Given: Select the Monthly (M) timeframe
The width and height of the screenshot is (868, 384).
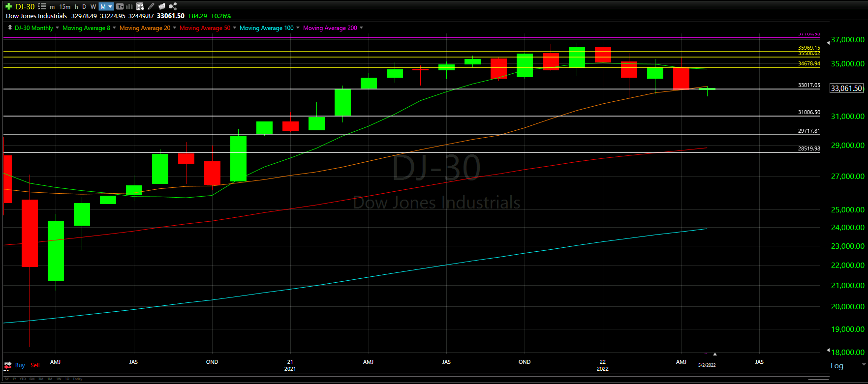Looking at the screenshot, I should point(103,7).
